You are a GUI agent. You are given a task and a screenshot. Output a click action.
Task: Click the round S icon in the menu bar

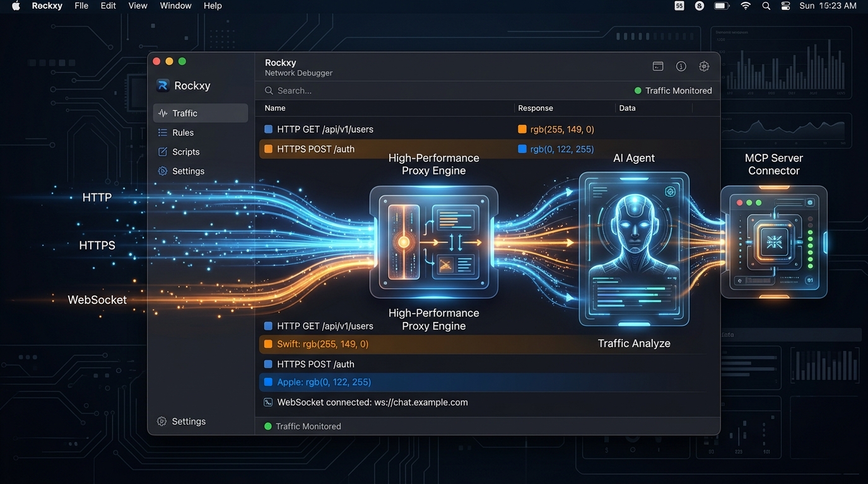coord(699,6)
